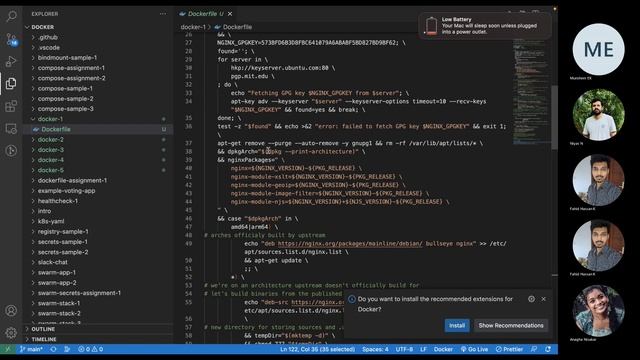Click the feedback icon in status bar
Viewport: 640px width, 360px height.
click(534, 349)
